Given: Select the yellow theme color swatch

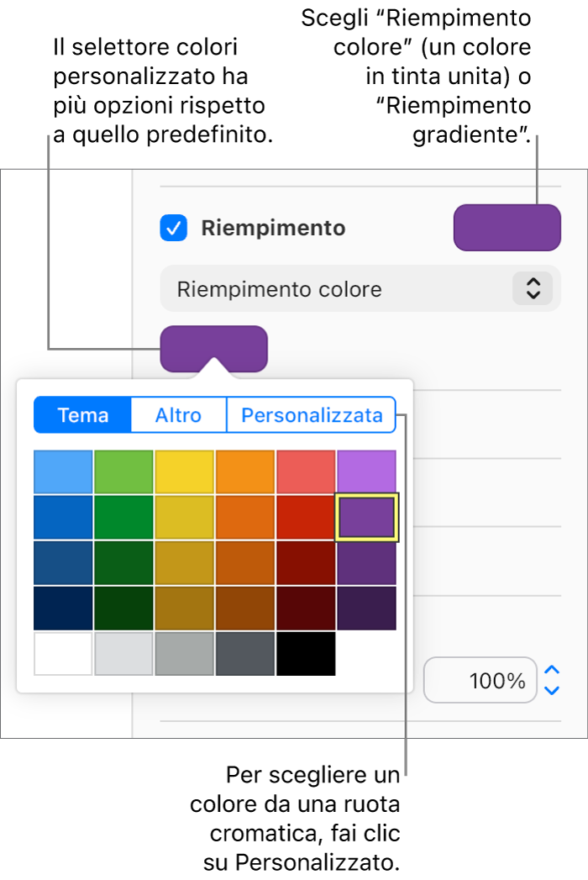Looking at the screenshot, I should 184,472.
